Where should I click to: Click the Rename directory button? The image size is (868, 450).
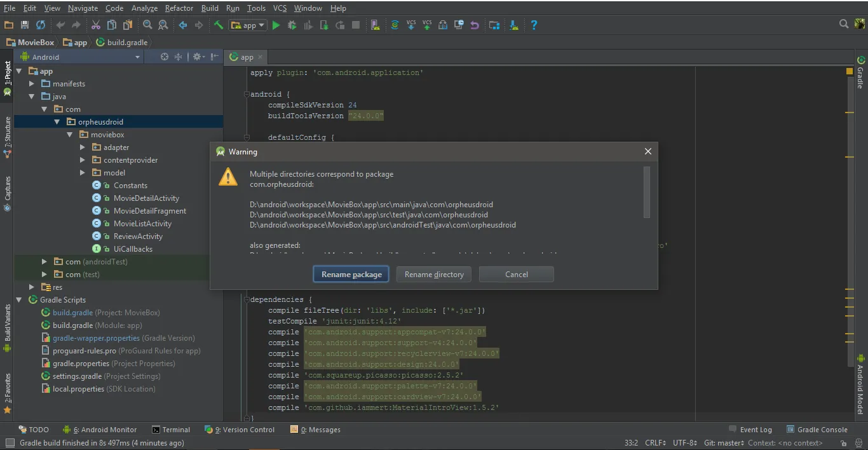[434, 274]
